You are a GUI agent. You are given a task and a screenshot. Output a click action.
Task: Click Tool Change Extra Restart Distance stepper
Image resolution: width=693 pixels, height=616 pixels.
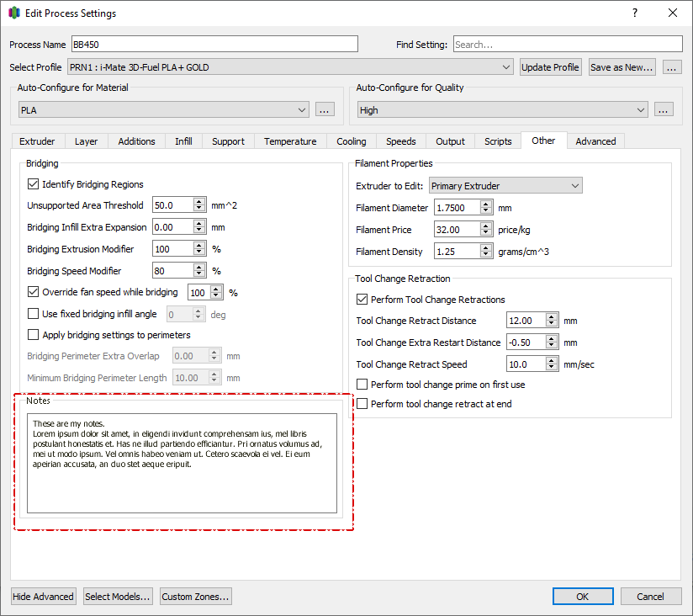tap(551, 342)
